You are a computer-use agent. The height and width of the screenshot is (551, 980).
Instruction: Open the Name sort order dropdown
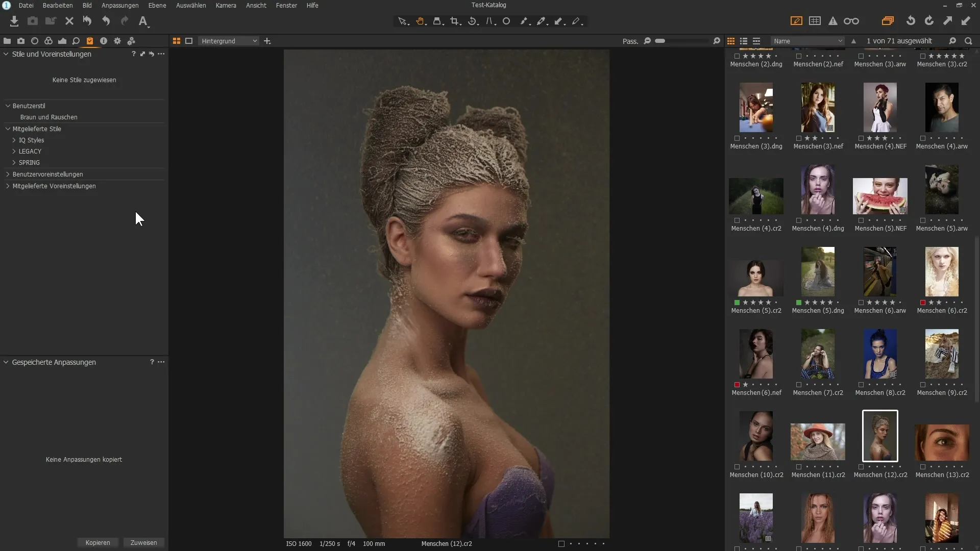click(807, 41)
